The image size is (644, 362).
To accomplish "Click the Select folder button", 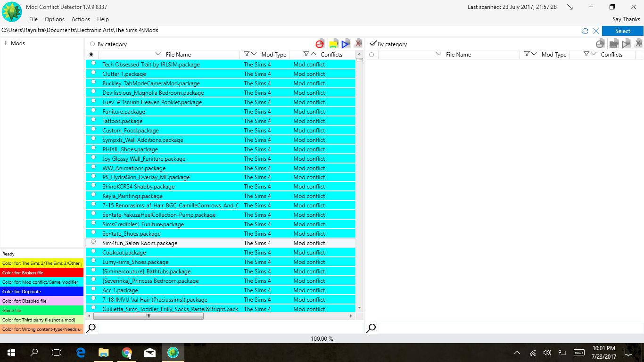I will pos(622,31).
